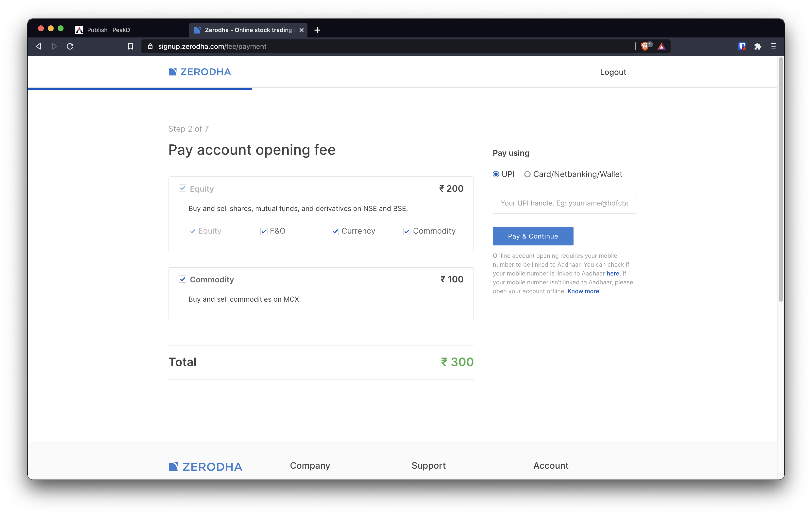This screenshot has width=812, height=516.
Task: Uncheck the Currency checkbox
Action: pyautogui.click(x=335, y=231)
